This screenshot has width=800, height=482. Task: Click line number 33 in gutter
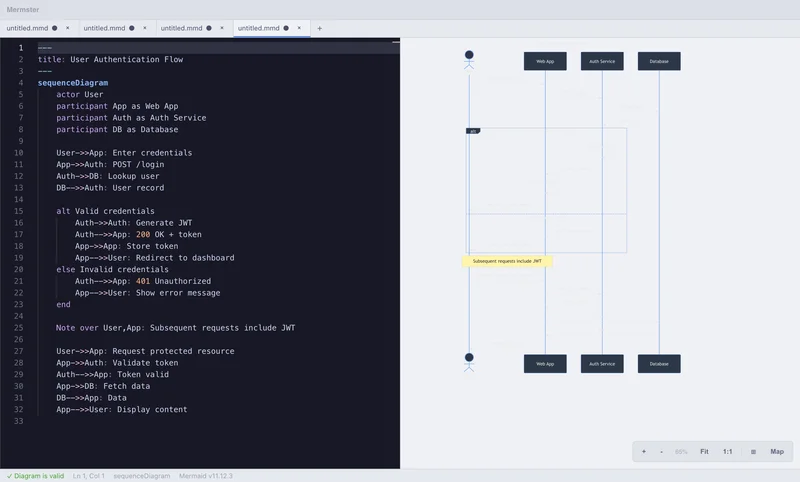click(18, 421)
